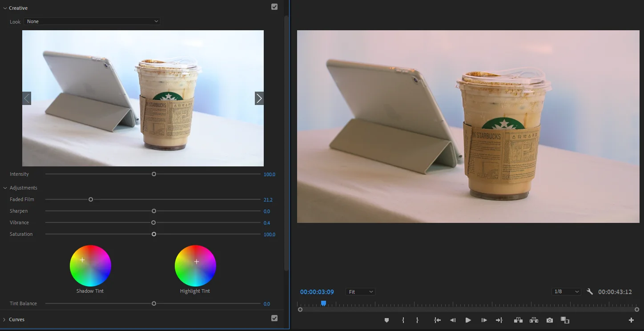
Task: Click the Look preview thumbnail image
Action: pos(143,98)
